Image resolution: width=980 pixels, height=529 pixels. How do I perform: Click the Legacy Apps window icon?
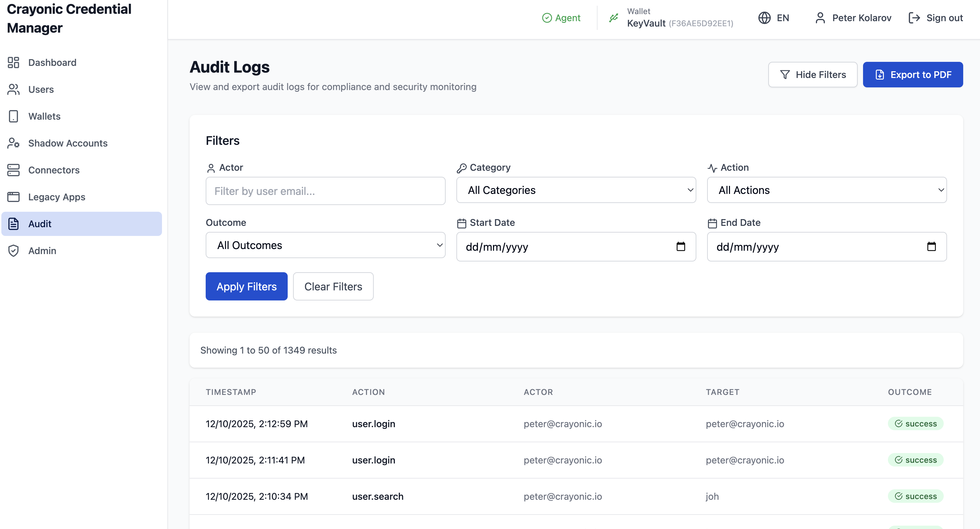coord(13,197)
